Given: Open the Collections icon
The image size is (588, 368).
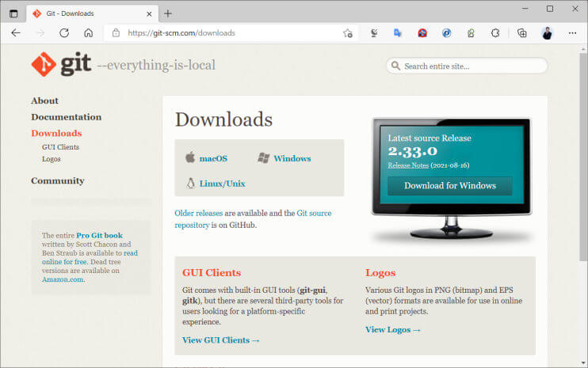Looking at the screenshot, I should pos(521,33).
